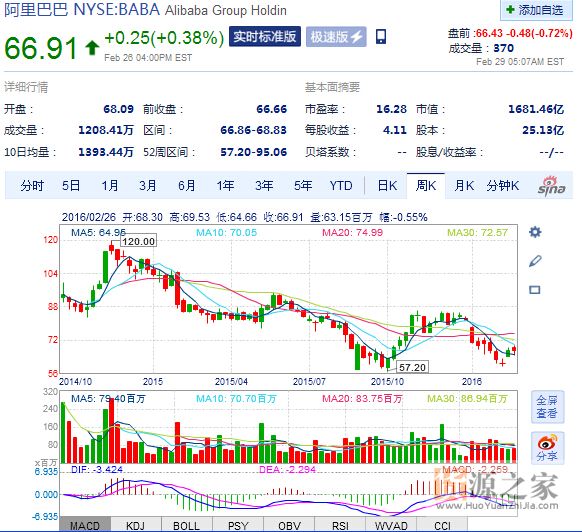This screenshot has height=532, width=582.
Task: Select the KDJ indicator tab
Action: 135,525
